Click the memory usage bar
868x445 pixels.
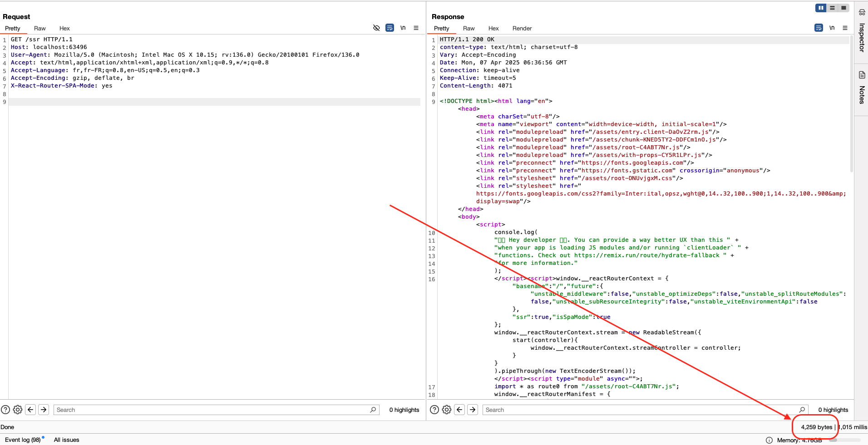(x=844, y=440)
